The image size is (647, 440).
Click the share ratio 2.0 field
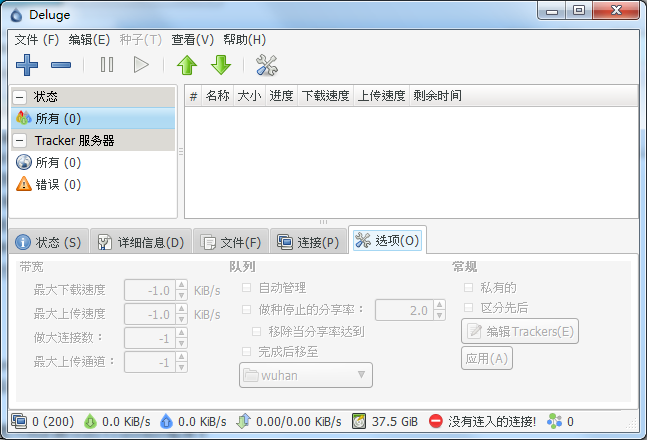point(405,310)
